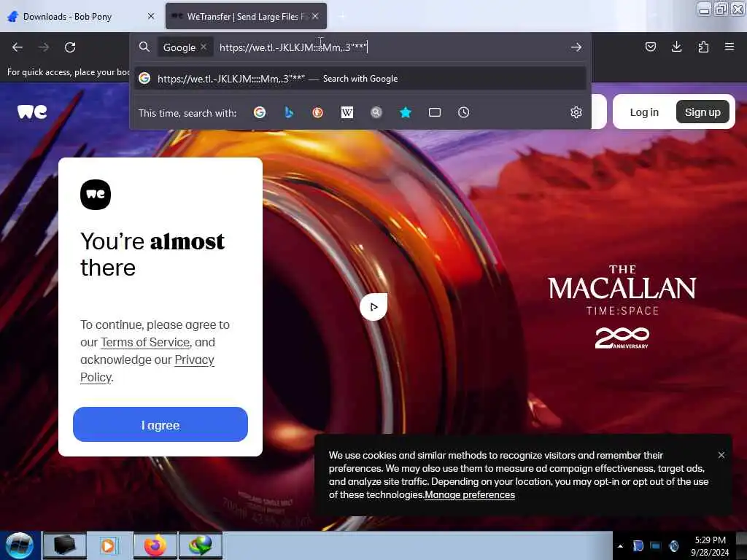Search bookmarks via the star icon
This screenshot has width=747, height=560.
[406, 112]
